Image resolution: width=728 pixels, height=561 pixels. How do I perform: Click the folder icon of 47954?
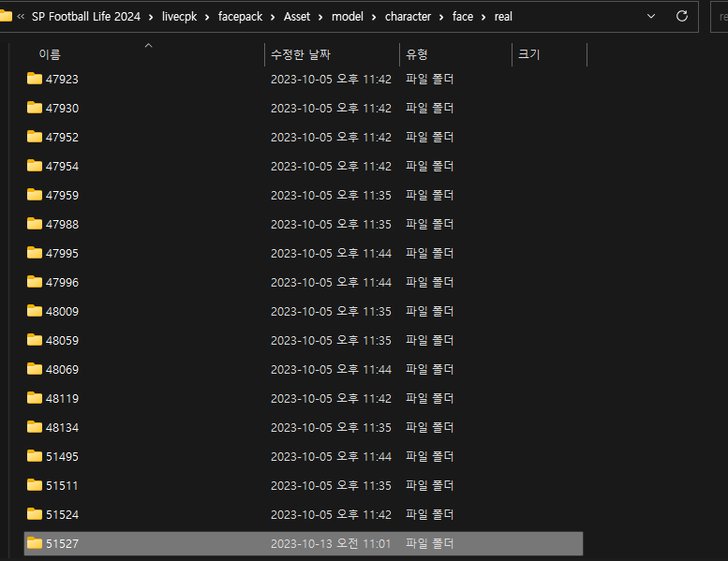click(x=35, y=166)
